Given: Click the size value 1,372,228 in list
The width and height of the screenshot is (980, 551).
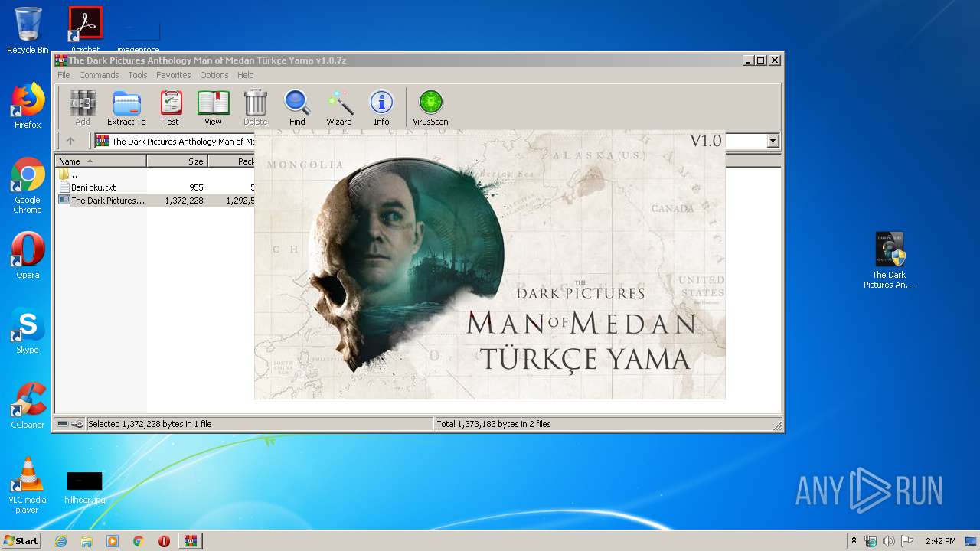Looking at the screenshot, I should pos(184,201).
